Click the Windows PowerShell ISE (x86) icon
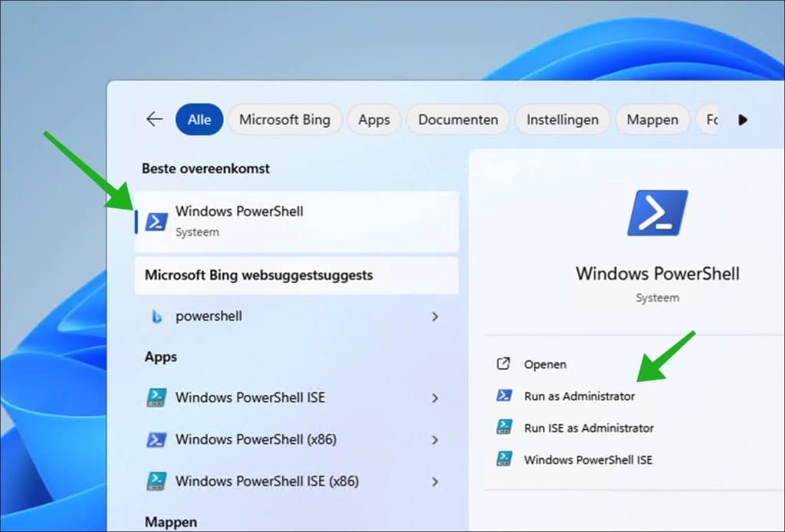The width and height of the screenshot is (785, 532). pyautogui.click(x=156, y=481)
